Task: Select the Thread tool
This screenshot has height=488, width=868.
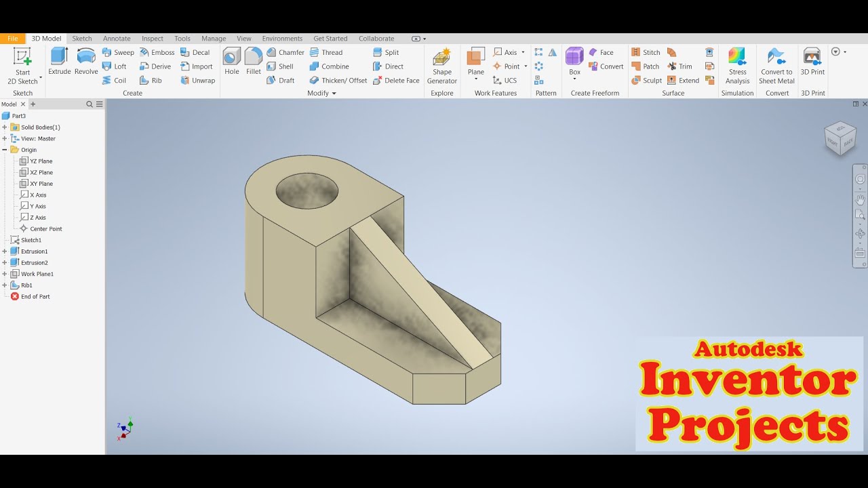Action: (x=326, y=52)
